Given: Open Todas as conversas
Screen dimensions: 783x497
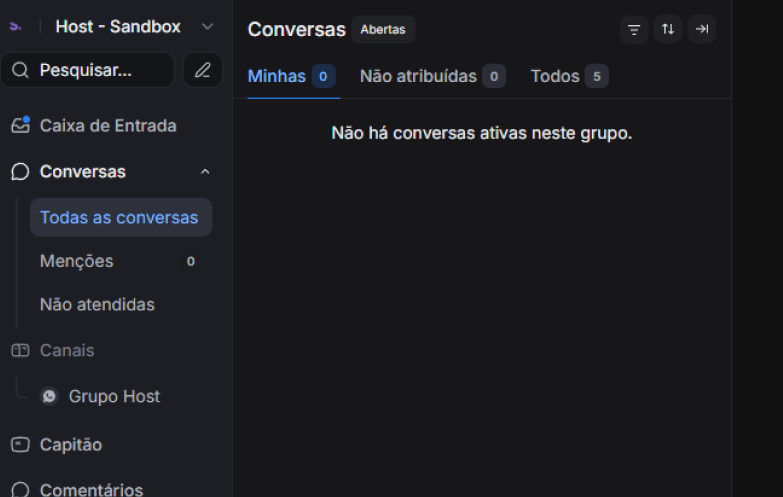Looking at the screenshot, I should 119,217.
